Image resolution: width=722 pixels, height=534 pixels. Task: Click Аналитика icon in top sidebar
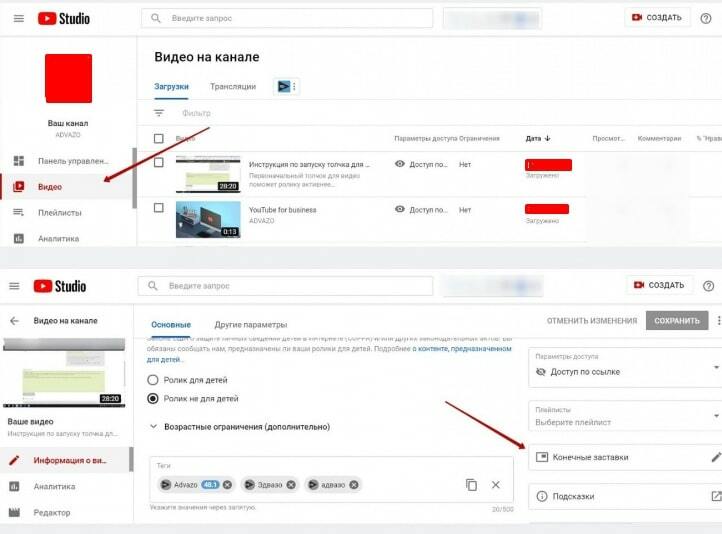tap(18, 238)
